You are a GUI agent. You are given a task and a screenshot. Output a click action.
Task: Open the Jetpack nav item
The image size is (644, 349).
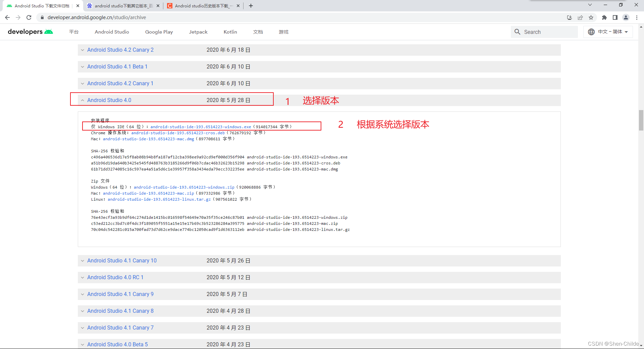coord(198,32)
